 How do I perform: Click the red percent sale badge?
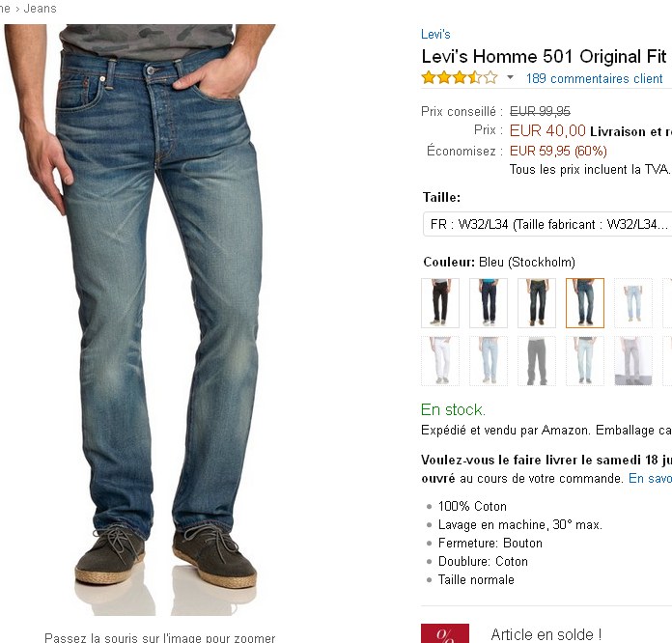tap(445, 633)
